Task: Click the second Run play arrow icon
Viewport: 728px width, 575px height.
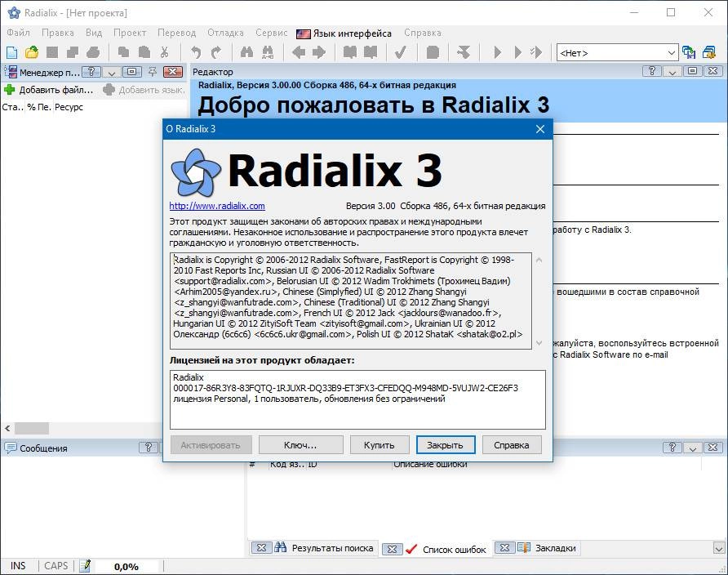Action: point(517,52)
